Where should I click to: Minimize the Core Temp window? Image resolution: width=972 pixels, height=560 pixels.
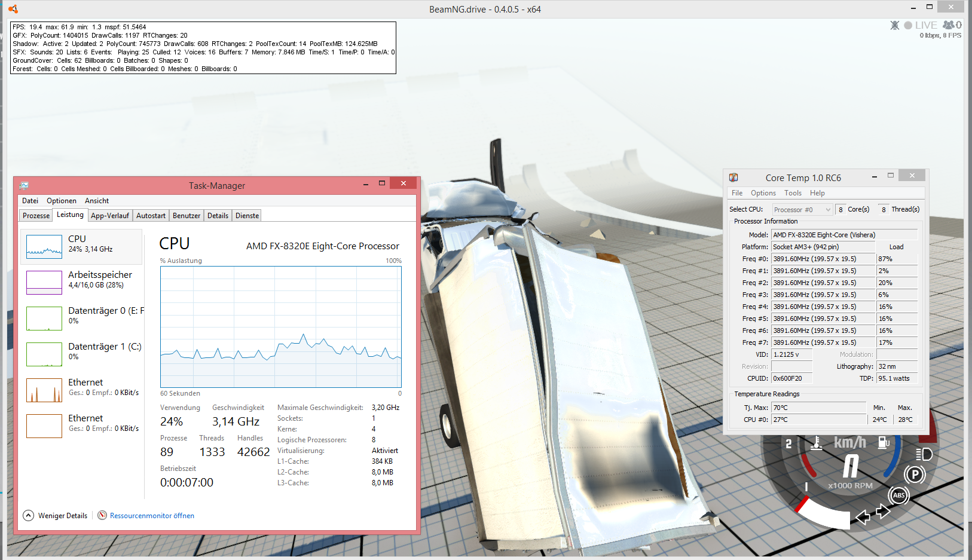pyautogui.click(x=875, y=176)
